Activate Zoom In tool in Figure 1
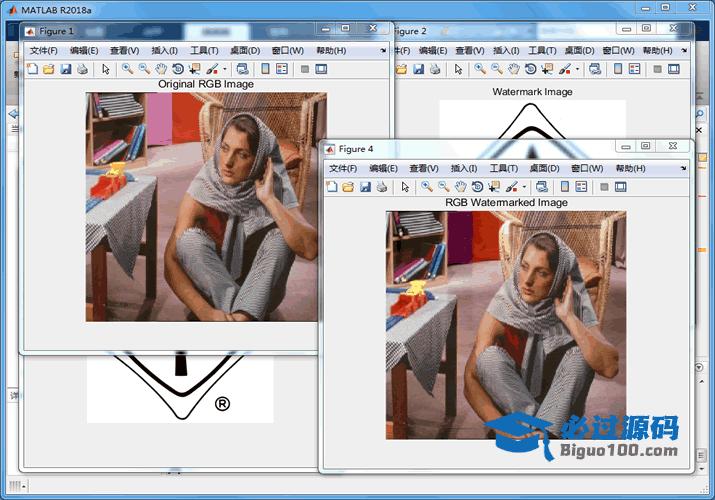Screen dimensions: 715x500 click(x=128, y=69)
